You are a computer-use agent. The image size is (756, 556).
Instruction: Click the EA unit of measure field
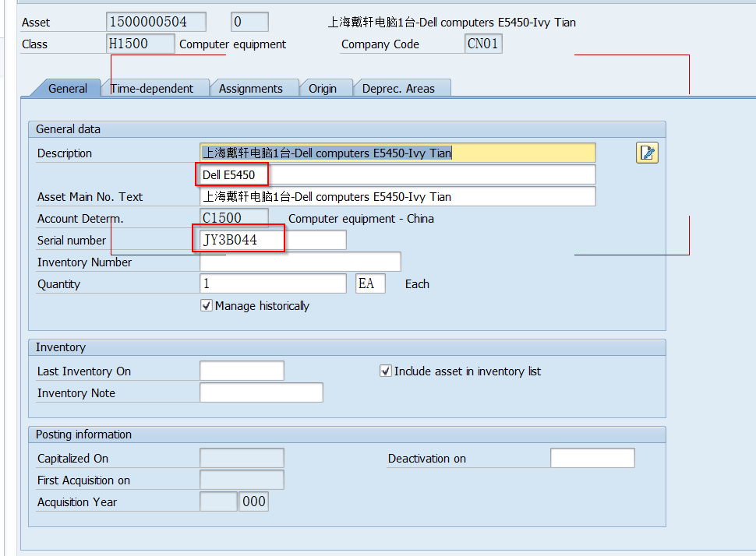[370, 284]
